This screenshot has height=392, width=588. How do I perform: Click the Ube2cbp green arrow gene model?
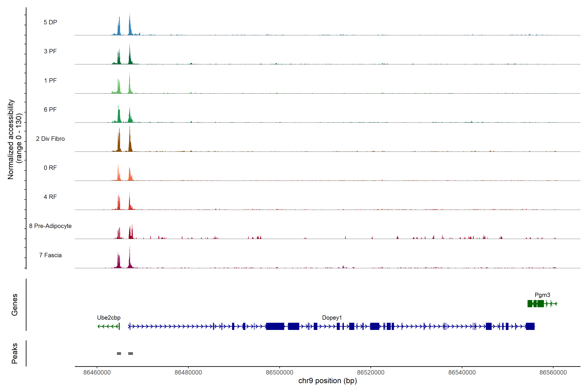108,326
